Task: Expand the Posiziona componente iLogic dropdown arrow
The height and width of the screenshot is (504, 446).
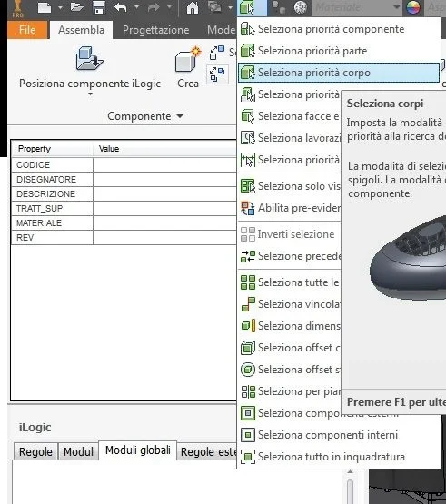Action: point(90,94)
